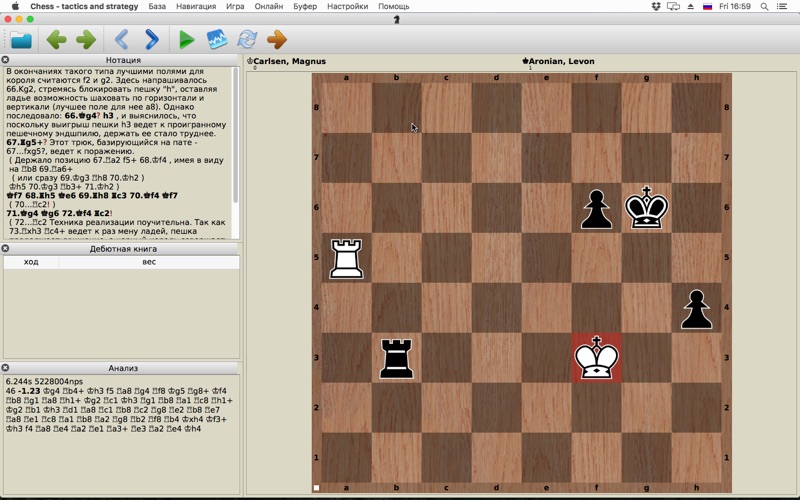Click the green right arrow button
Image resolution: width=800 pixels, height=500 pixels.
[x=86, y=40]
